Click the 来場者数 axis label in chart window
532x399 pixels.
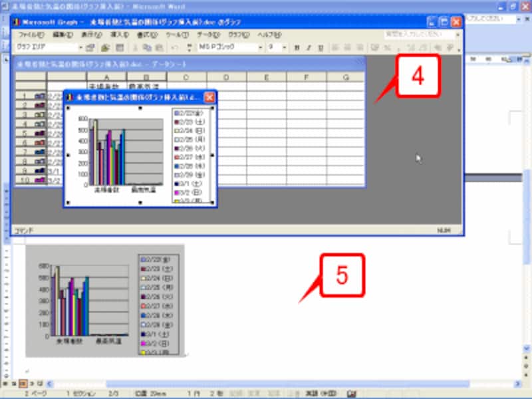106,190
